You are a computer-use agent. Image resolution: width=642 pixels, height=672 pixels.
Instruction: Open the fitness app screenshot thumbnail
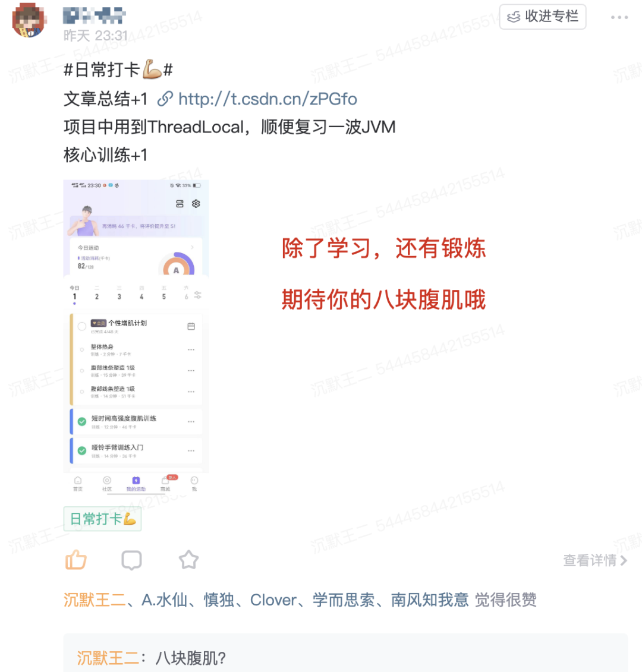click(136, 337)
